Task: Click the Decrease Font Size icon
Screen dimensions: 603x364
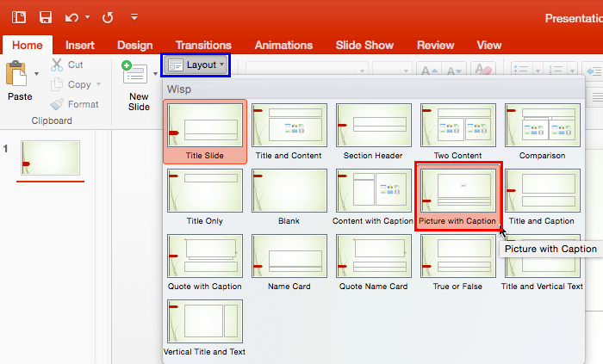Action: pyautogui.click(x=454, y=70)
